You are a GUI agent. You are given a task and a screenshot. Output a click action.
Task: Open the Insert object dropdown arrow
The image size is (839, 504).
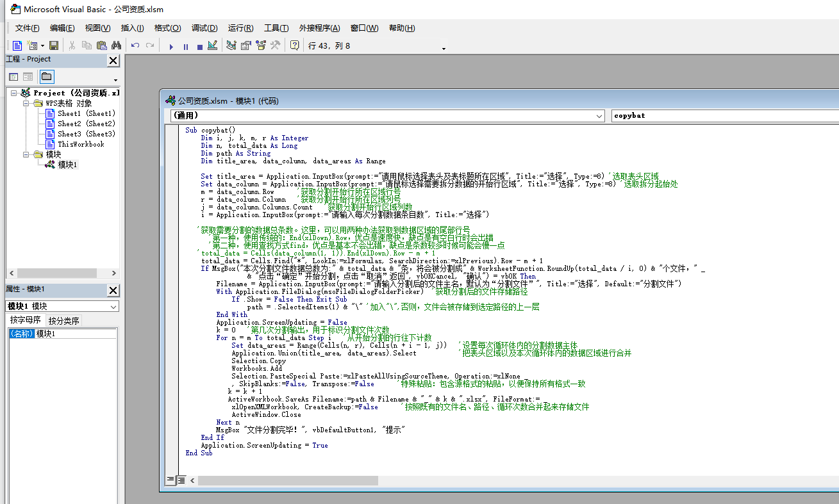click(42, 45)
